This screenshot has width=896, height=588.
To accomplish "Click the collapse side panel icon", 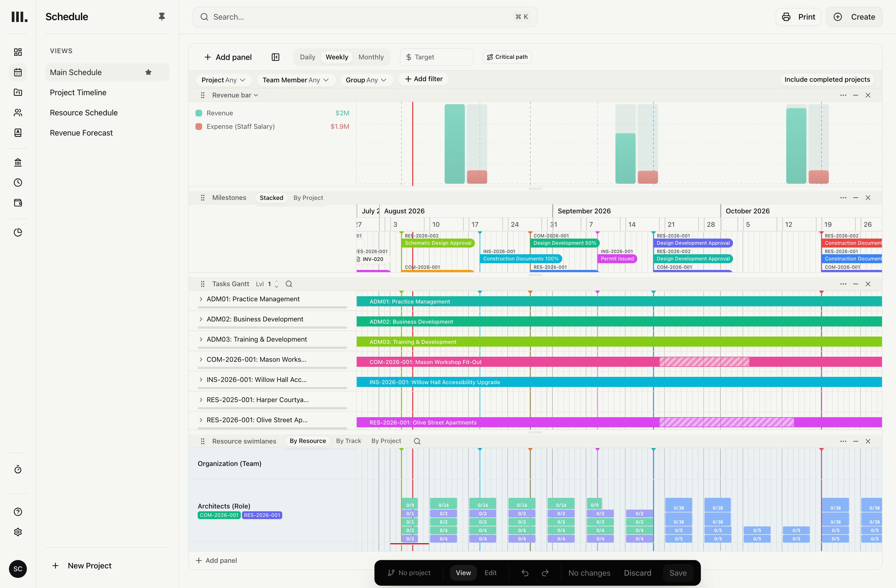I will [x=275, y=57].
